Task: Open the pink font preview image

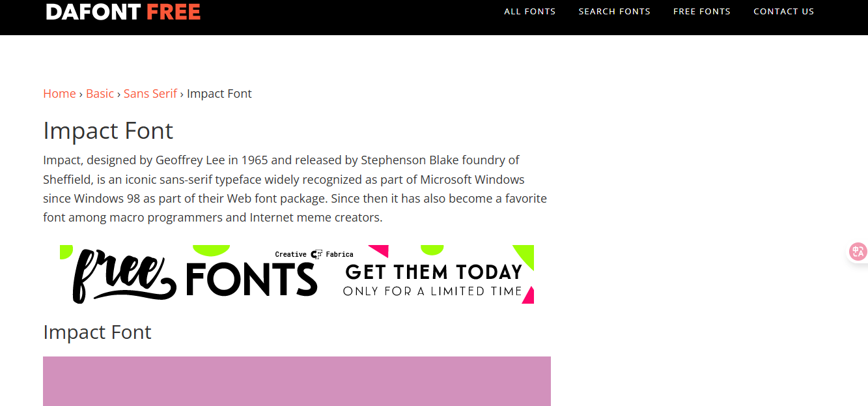Action: pyautogui.click(x=296, y=381)
